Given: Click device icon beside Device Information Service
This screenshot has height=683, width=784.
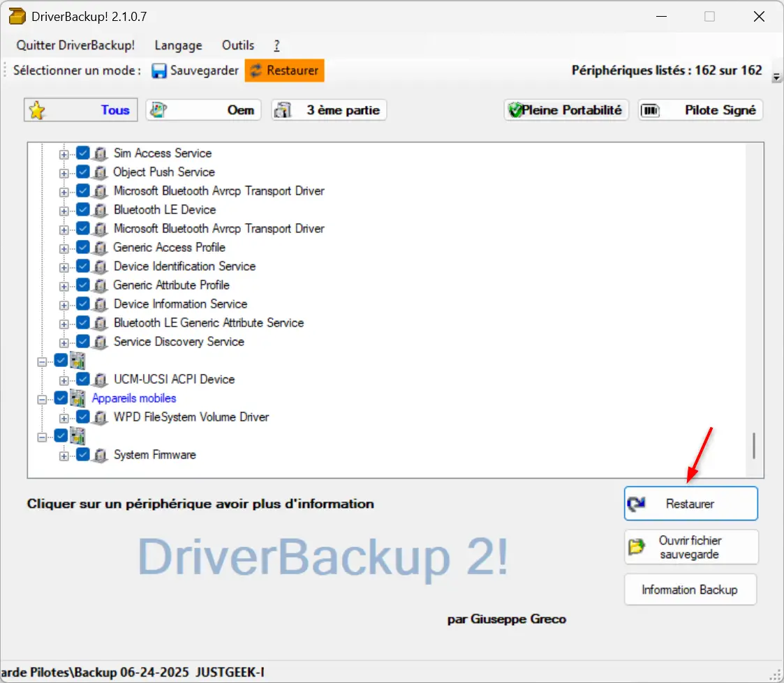Looking at the screenshot, I should [101, 304].
